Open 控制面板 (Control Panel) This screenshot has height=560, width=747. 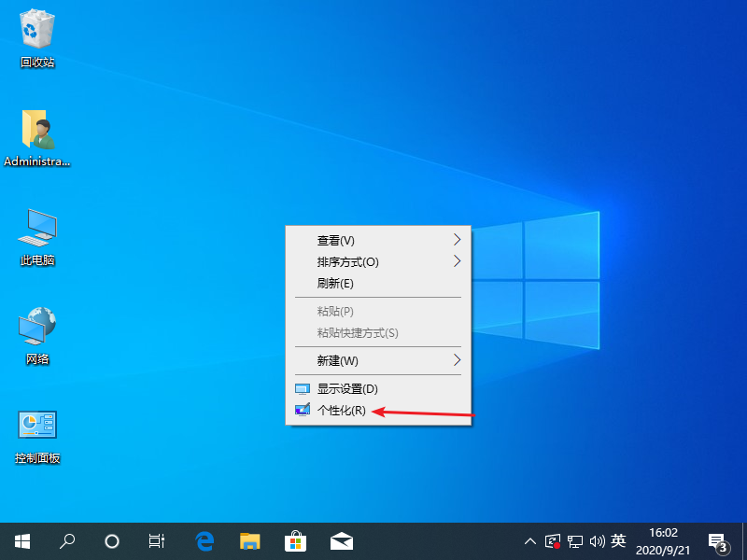tap(37, 429)
